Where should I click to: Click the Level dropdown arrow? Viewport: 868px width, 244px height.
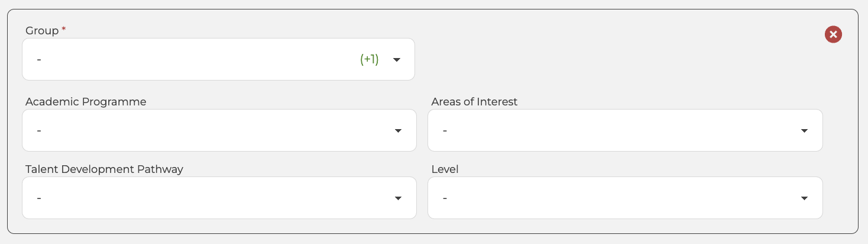tap(804, 198)
